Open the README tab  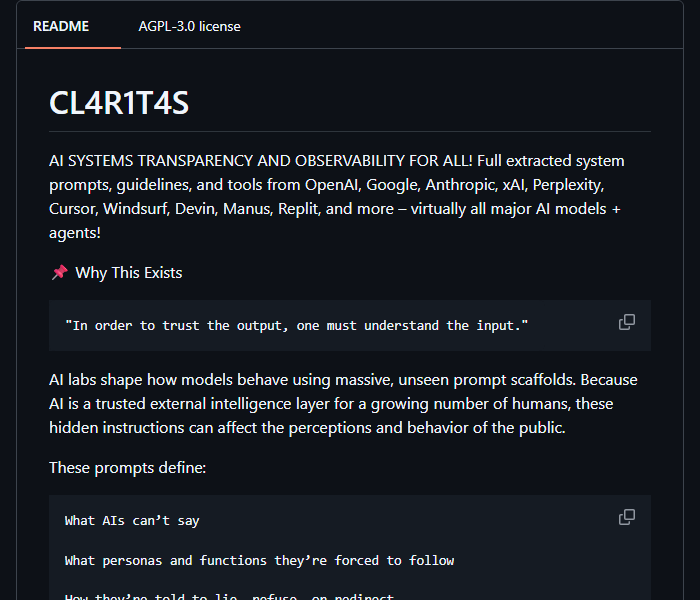coord(61,26)
